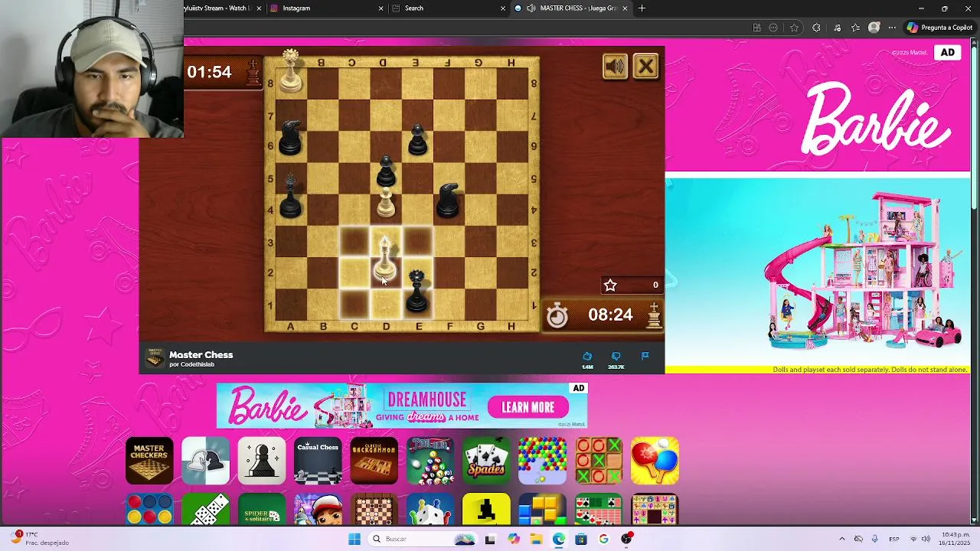Image resolution: width=980 pixels, height=551 pixels.
Task: Move to highlighted square c3
Action: (354, 240)
